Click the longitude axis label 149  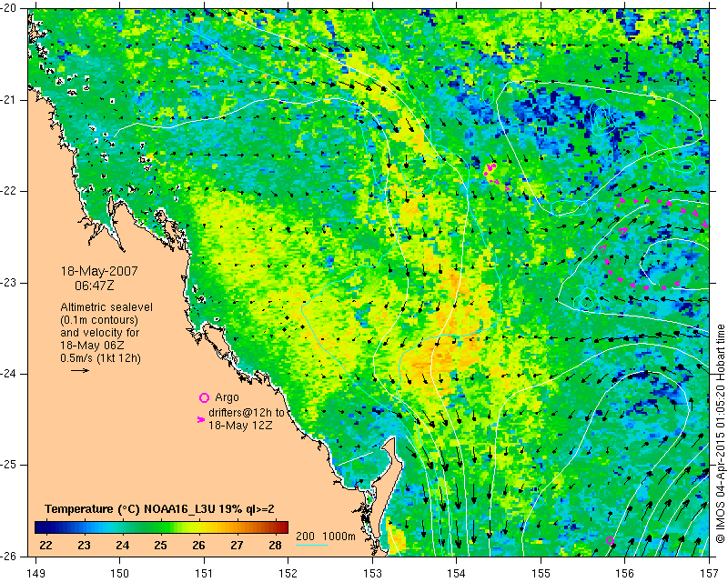pos(36,574)
